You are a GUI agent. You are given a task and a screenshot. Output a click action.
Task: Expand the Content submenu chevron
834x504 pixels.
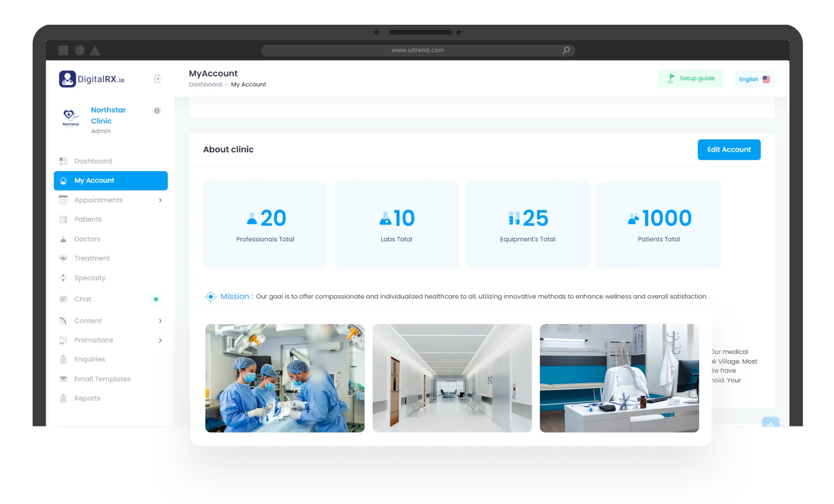tap(160, 321)
